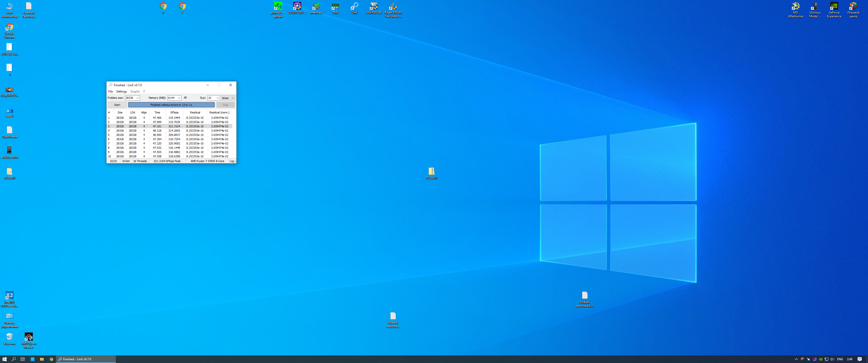The width and height of the screenshot is (868, 363).
Task: Open AMD Ryzen Master icon
Action: coord(29,337)
